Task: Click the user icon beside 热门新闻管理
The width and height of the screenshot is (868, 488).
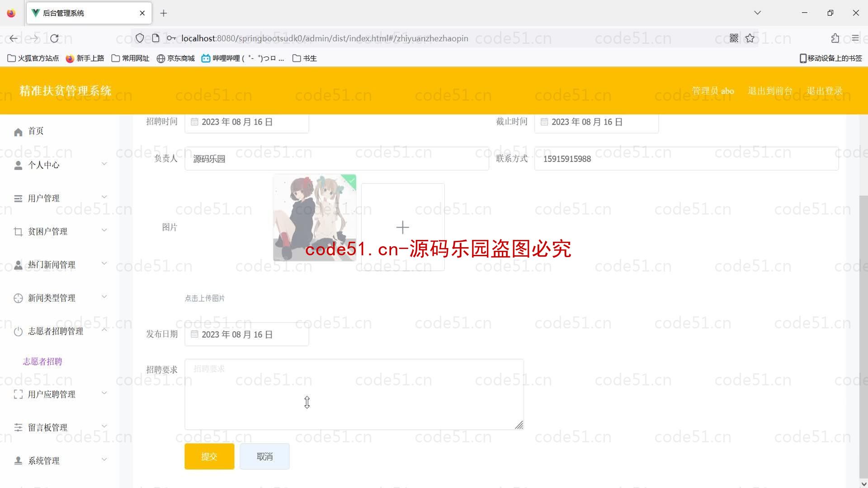Action: tap(18, 265)
